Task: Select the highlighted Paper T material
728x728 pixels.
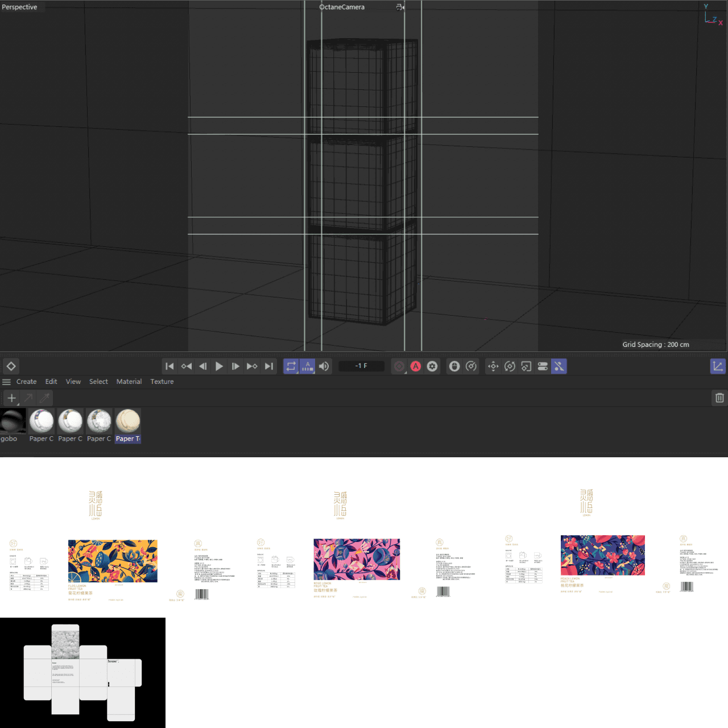Action: [x=128, y=425]
